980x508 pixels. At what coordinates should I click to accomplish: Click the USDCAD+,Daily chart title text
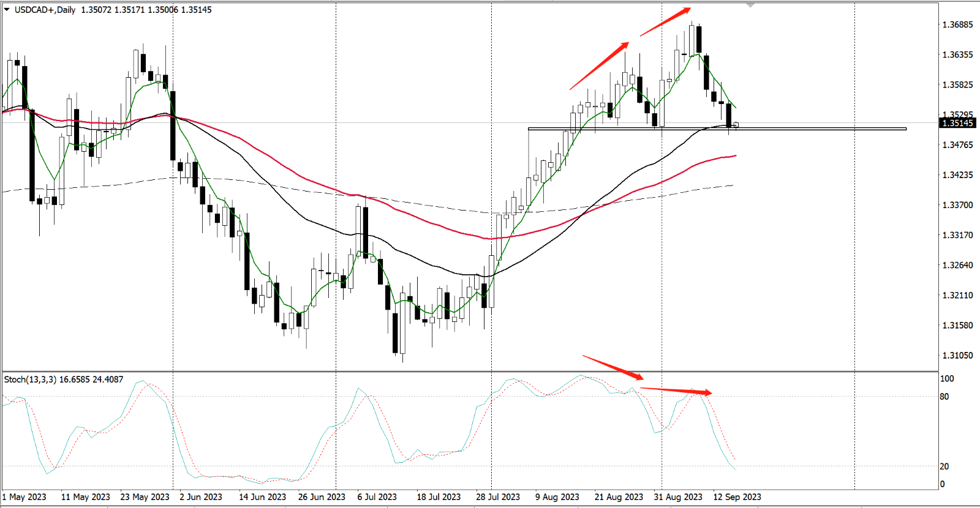coord(45,10)
